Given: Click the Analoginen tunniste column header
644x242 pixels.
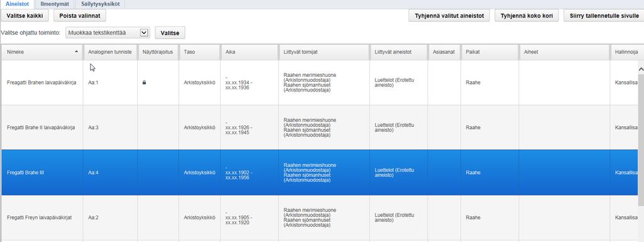Looking at the screenshot, I should [x=110, y=52].
